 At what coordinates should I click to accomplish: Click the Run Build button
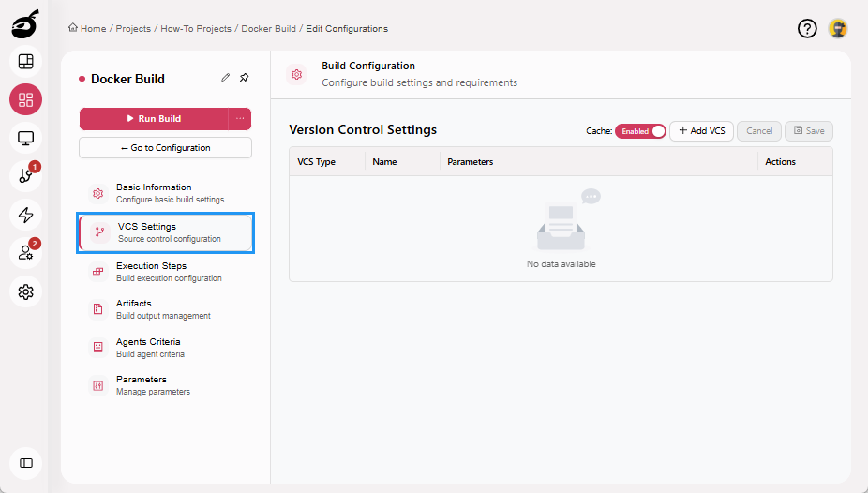point(154,118)
